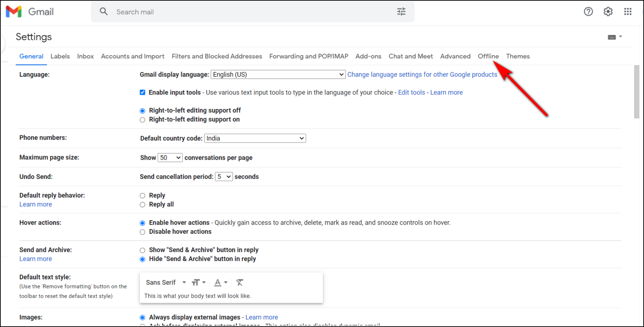Click the settings gear icon
This screenshot has width=644, height=327.
click(608, 11)
